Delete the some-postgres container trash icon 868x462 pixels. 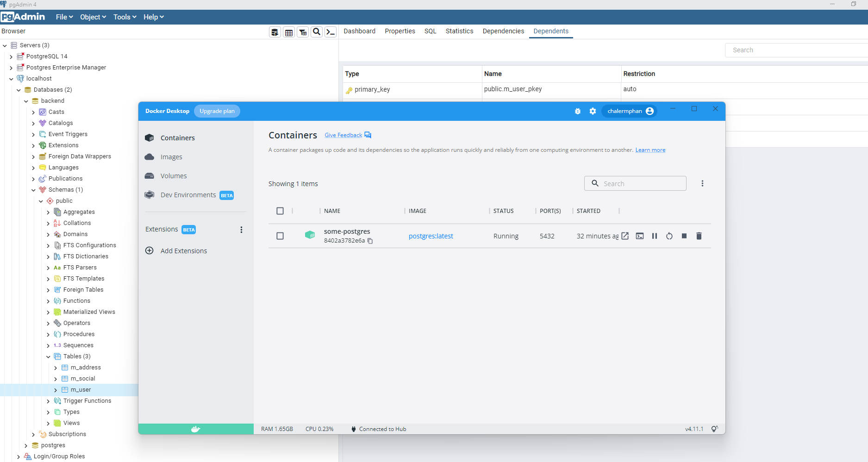pos(699,236)
